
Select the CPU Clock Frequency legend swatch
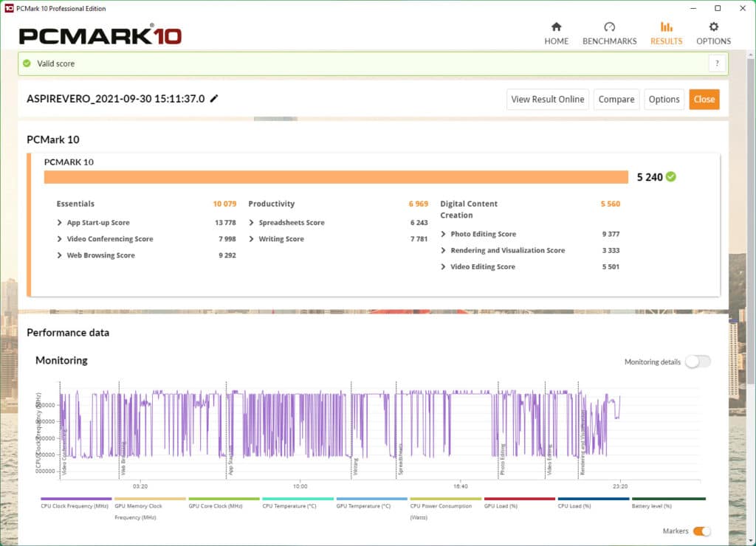click(76, 499)
